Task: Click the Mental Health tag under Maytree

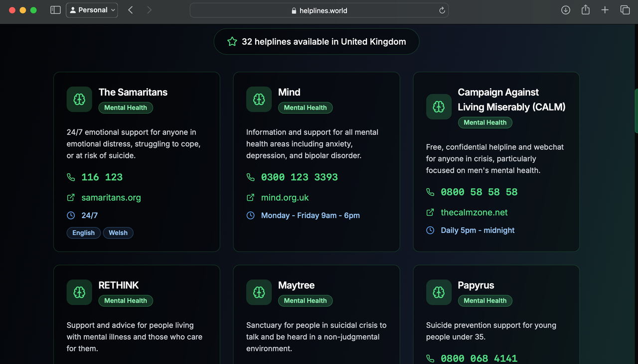Action: tap(305, 301)
